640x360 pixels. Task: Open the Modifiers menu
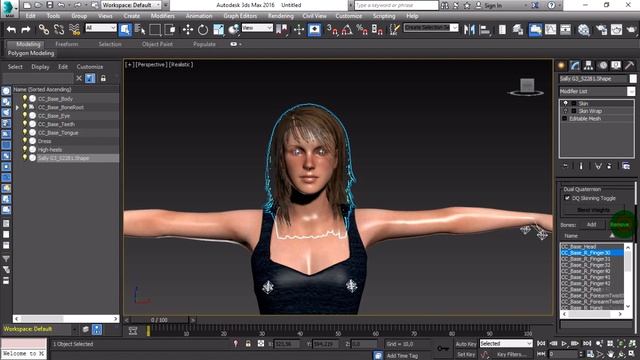pos(162,16)
